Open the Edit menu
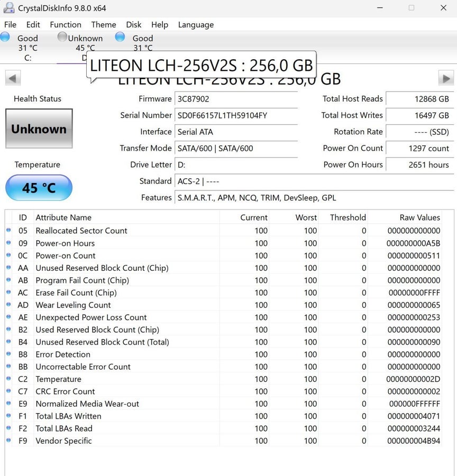 coord(33,24)
